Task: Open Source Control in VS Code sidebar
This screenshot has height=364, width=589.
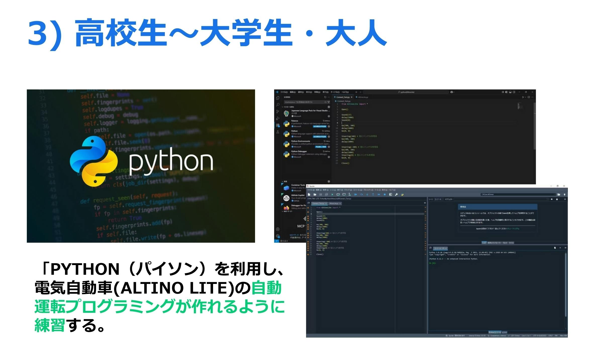Action: tap(278, 111)
